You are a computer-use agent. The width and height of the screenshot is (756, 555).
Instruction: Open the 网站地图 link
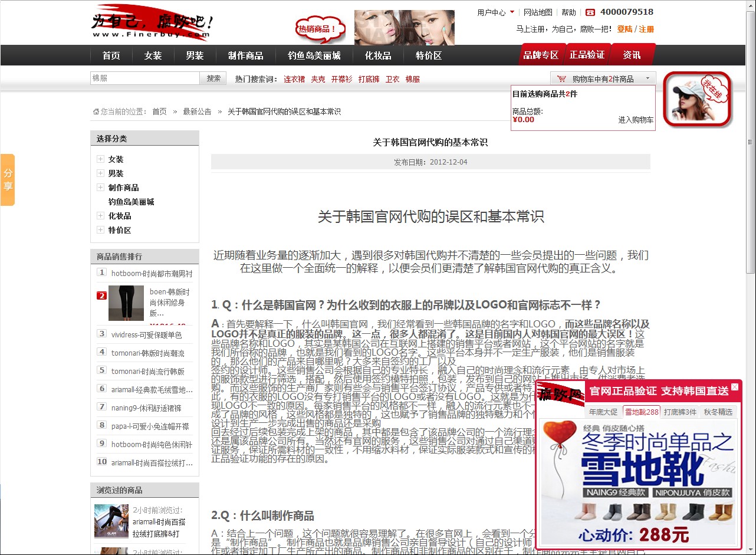pyautogui.click(x=538, y=12)
